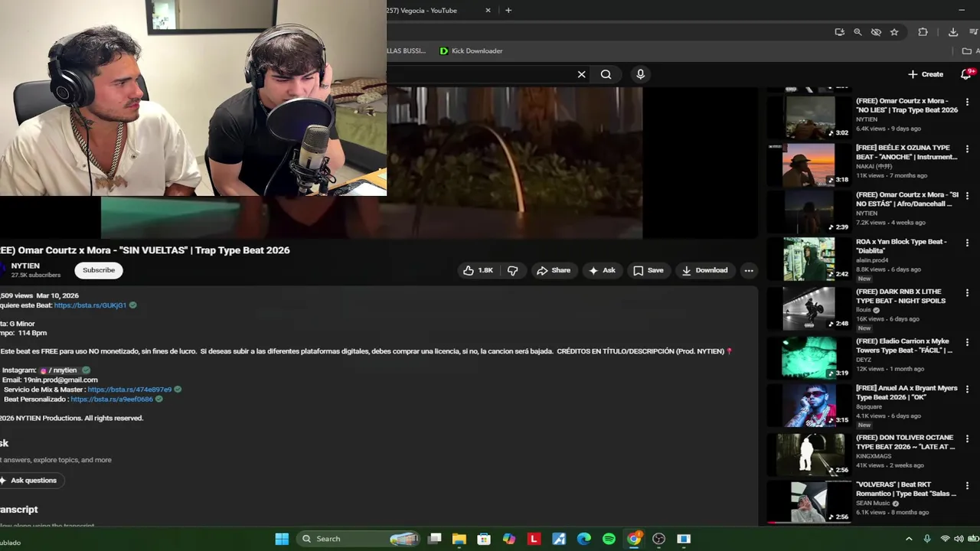This screenshot has height=551, width=980.
Task: Open the Ask AI button beside Share
Action: coord(602,270)
